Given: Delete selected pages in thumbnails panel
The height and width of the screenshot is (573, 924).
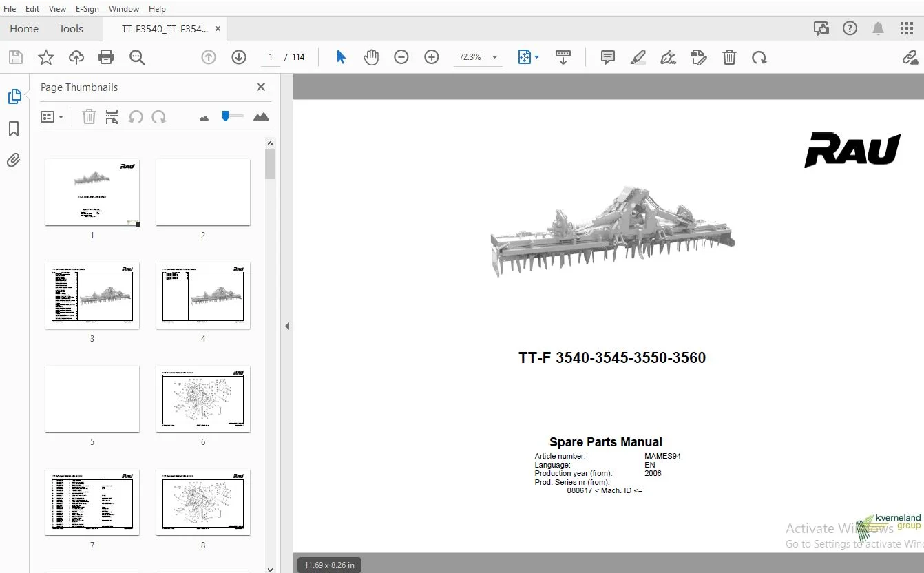Looking at the screenshot, I should (89, 117).
